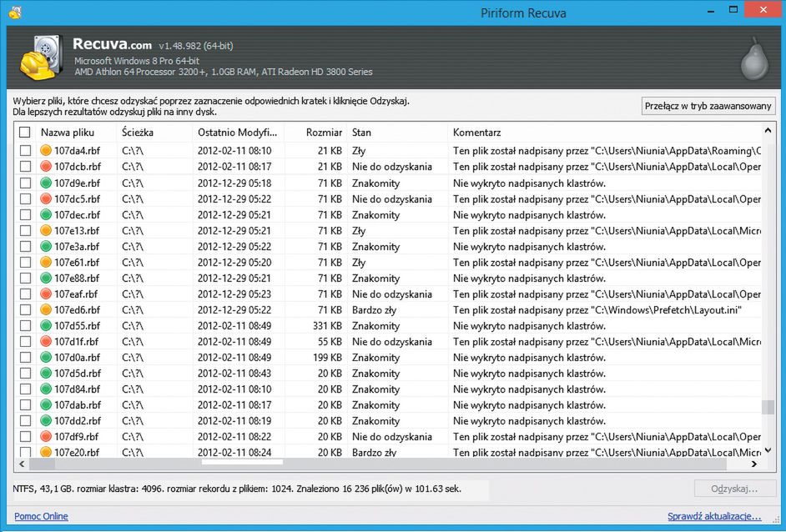Click the date 2012-02-11 08:43
786x532 pixels.
[234, 374]
